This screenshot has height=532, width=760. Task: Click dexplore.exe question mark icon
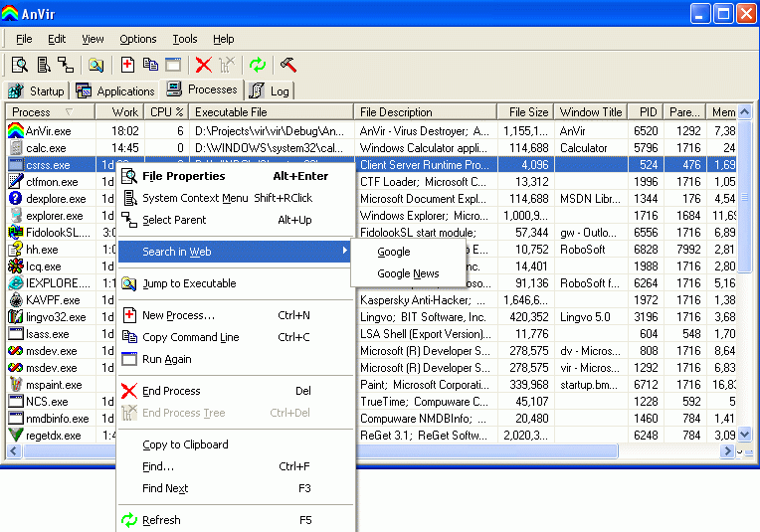click(x=16, y=198)
